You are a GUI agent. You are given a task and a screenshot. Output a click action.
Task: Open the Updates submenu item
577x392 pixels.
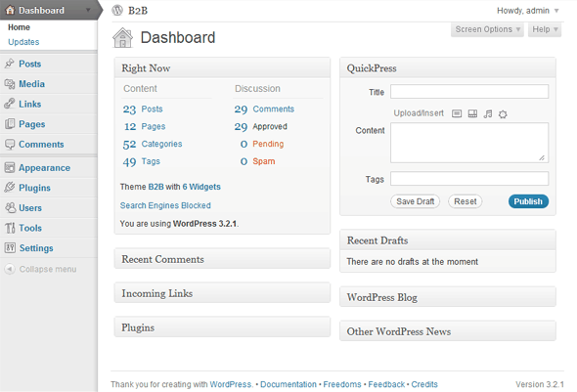tap(23, 42)
